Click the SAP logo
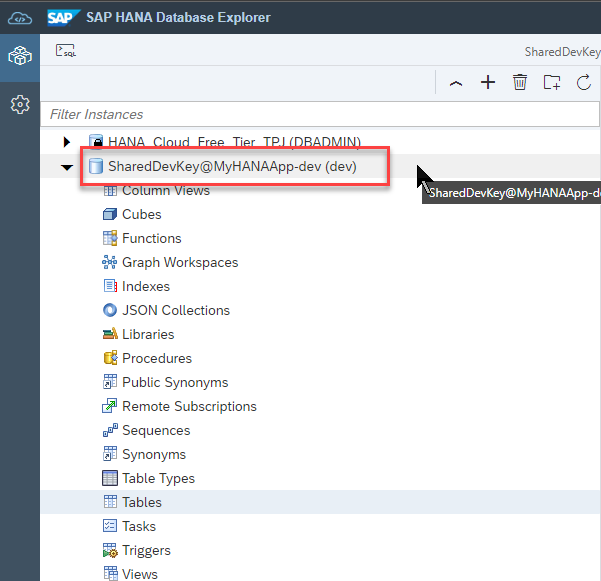The image size is (601, 581). coord(63,18)
